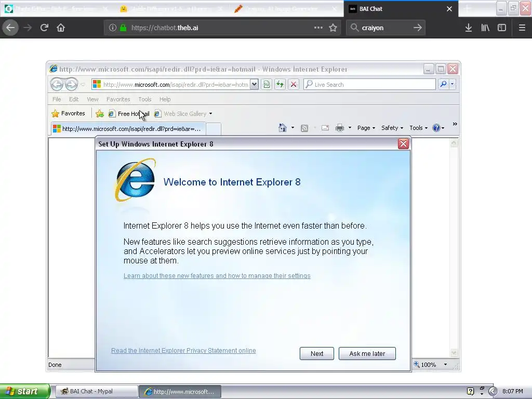This screenshot has height=399, width=532.
Task: Click the Ask me later button
Action: [367, 353]
